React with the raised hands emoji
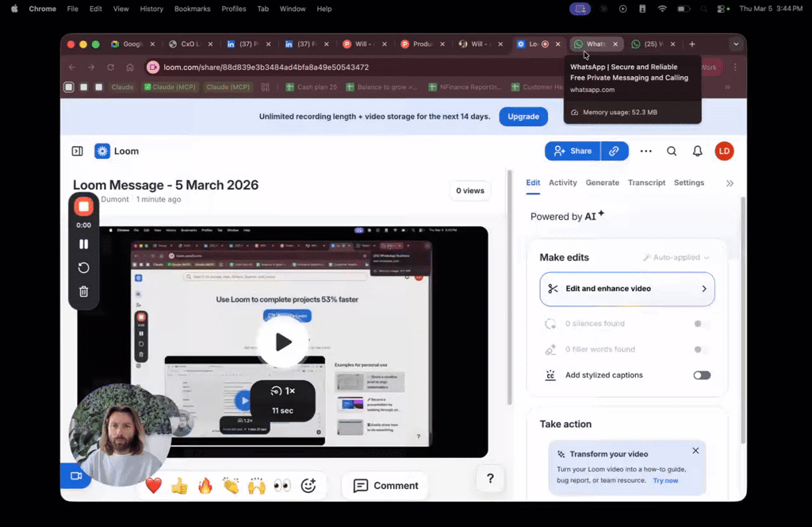This screenshot has width=812, height=527. [x=256, y=486]
